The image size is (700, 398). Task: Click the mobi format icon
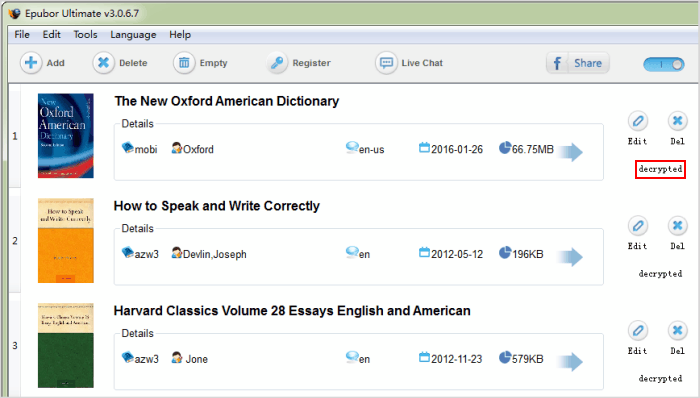pos(128,148)
